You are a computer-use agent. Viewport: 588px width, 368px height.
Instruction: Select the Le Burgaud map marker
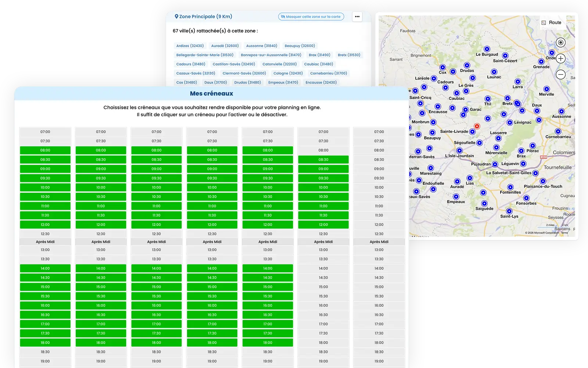point(487,49)
